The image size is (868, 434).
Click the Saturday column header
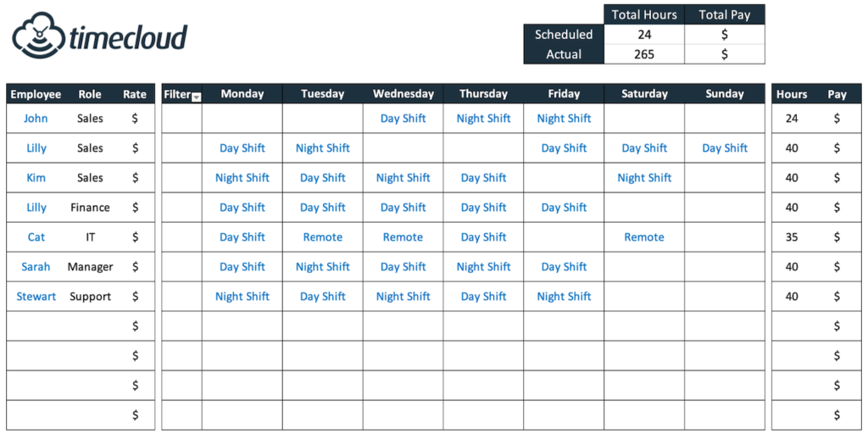644,94
